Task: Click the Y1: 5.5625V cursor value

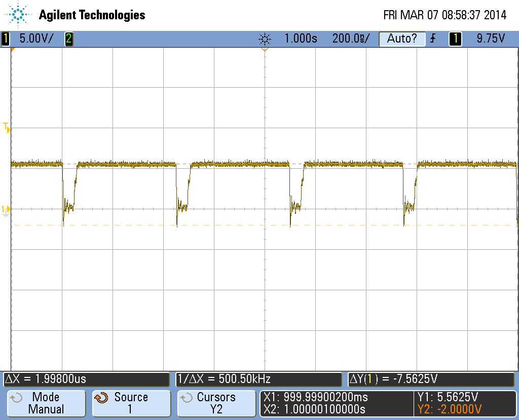Action: pyautogui.click(x=448, y=397)
